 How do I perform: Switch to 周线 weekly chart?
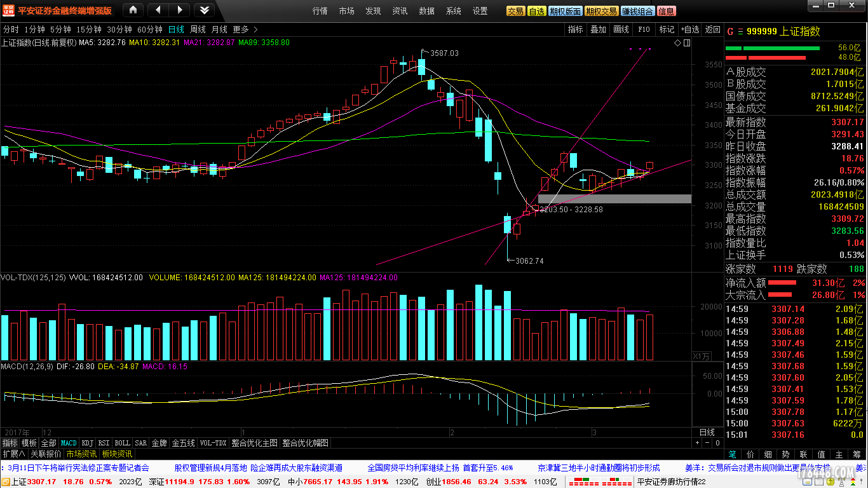click(x=198, y=29)
